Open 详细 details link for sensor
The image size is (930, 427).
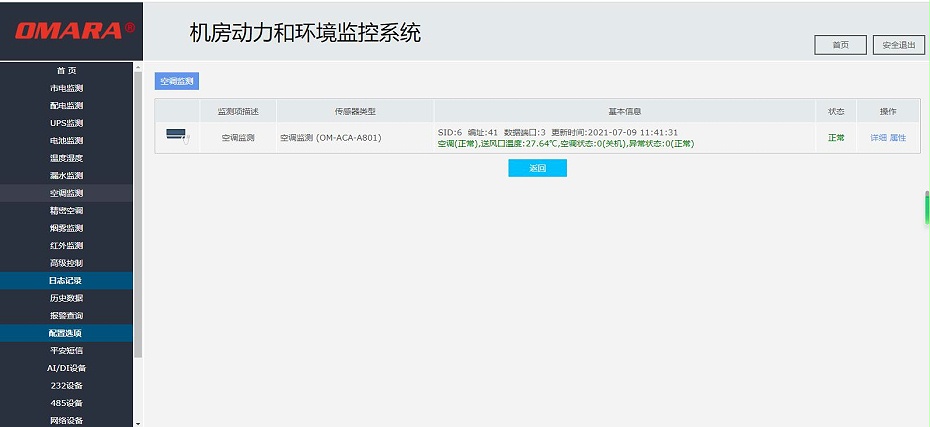click(x=878, y=138)
